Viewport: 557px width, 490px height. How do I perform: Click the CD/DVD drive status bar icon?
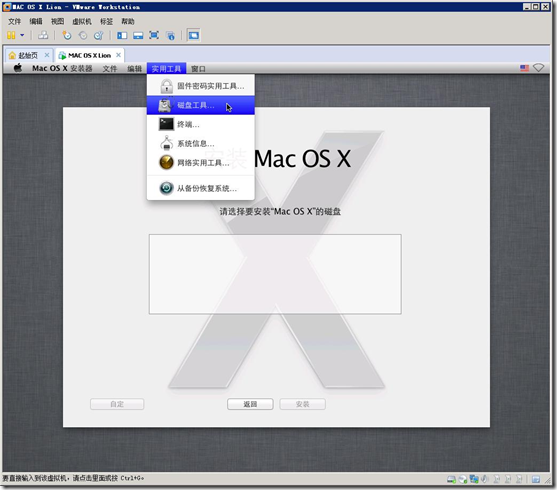click(x=463, y=480)
